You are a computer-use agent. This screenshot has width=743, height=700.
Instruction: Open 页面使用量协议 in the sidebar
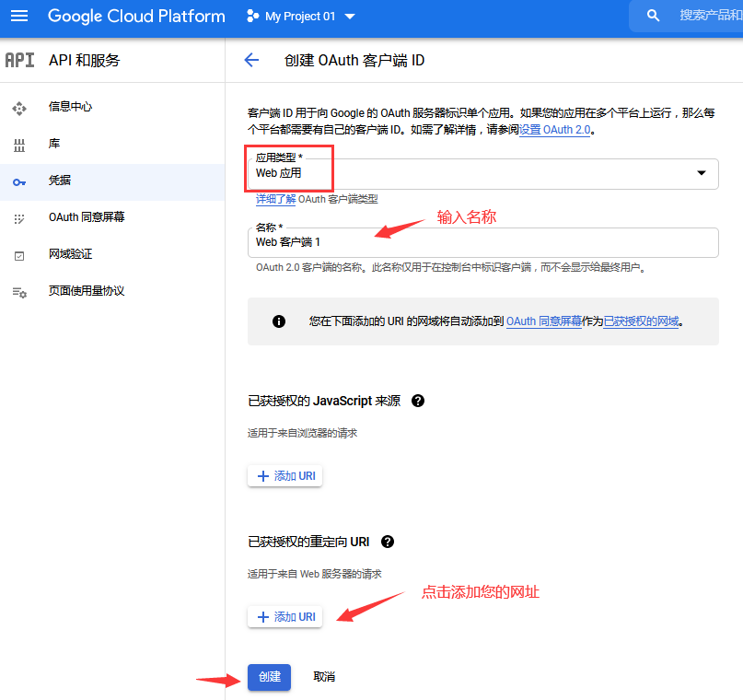click(112, 290)
